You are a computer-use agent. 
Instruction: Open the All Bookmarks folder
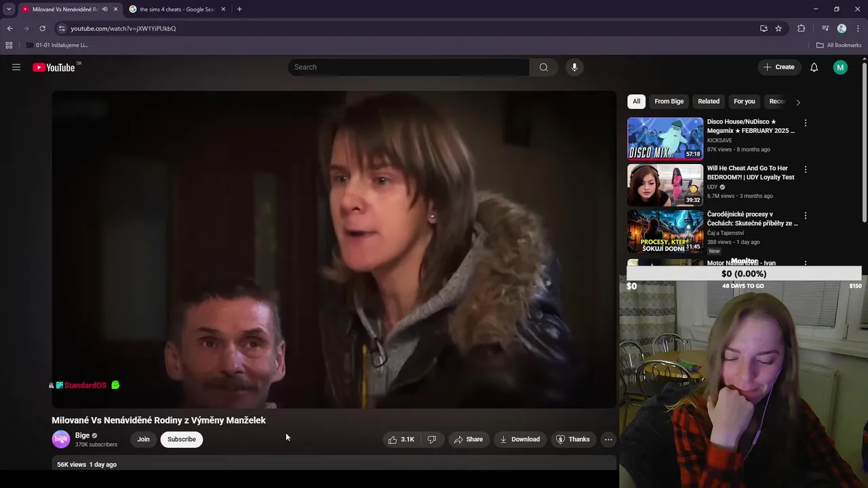tap(839, 45)
